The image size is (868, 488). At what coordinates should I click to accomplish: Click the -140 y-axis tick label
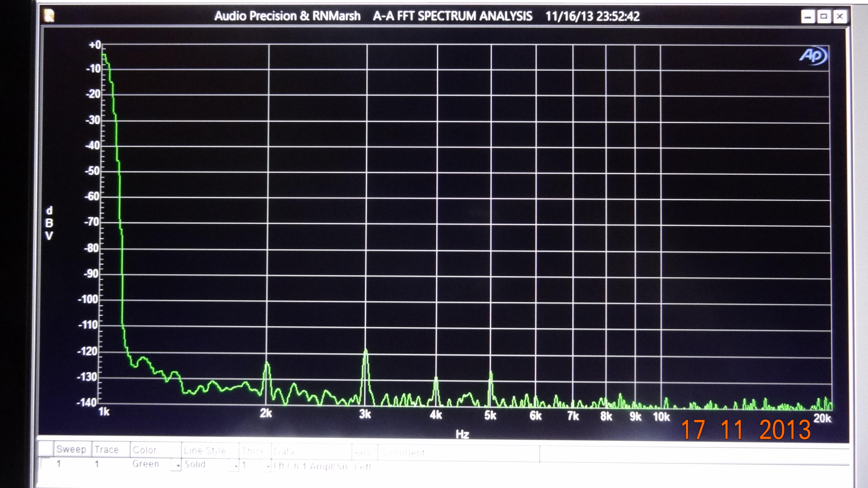coord(87,402)
